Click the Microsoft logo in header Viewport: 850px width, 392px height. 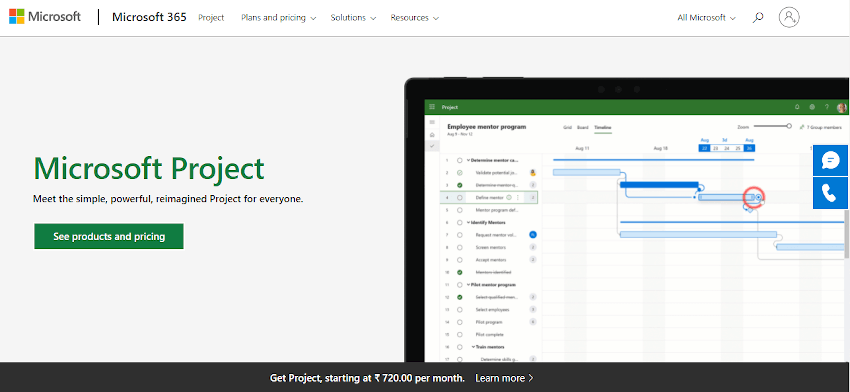point(44,17)
